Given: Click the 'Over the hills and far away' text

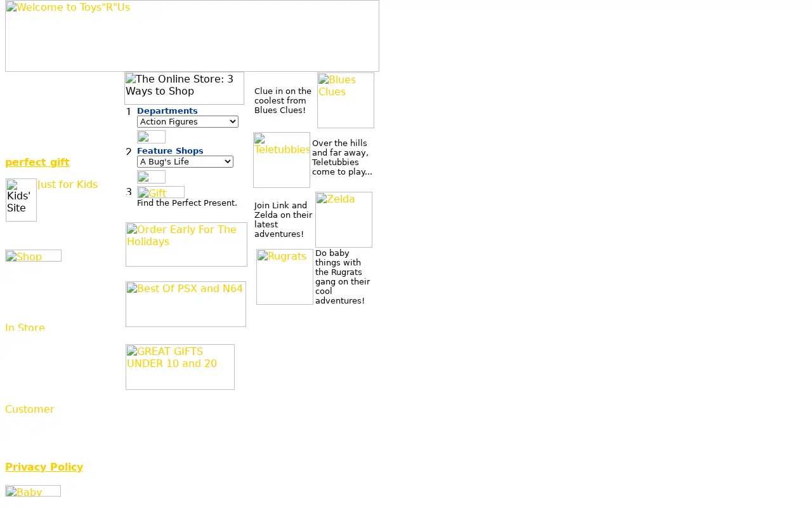Looking at the screenshot, I should 342,157.
